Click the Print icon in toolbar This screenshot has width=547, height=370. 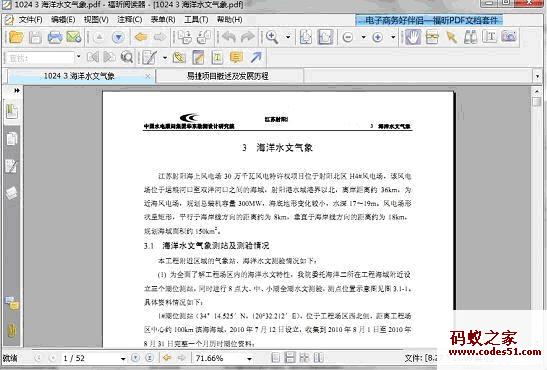[x=55, y=37]
